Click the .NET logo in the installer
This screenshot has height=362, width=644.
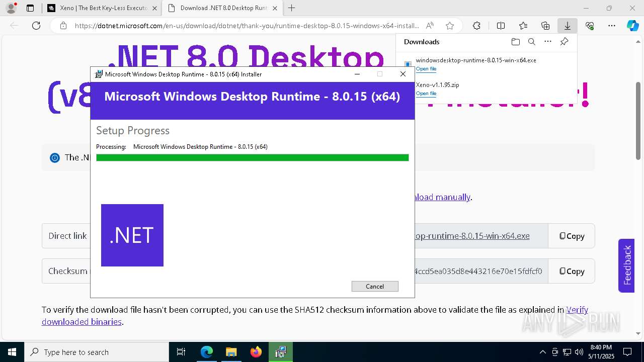(x=132, y=235)
